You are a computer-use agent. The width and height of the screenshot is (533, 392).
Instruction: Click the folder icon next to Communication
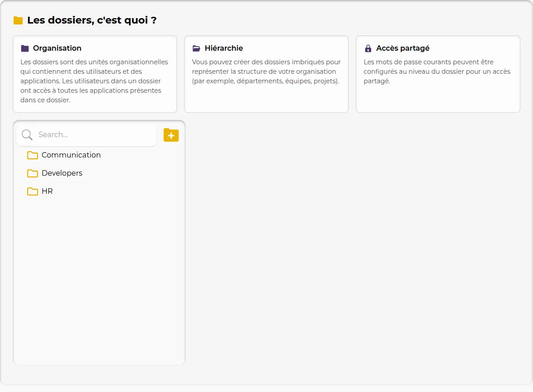click(x=32, y=155)
